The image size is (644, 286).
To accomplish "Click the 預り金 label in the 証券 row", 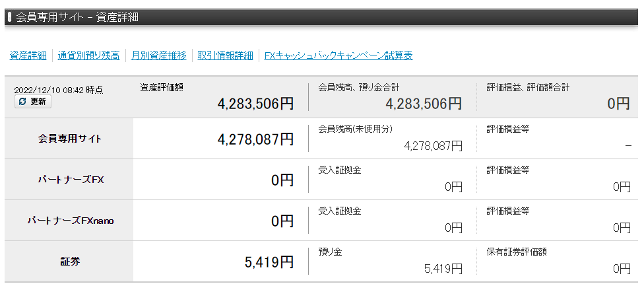I will tap(330, 252).
